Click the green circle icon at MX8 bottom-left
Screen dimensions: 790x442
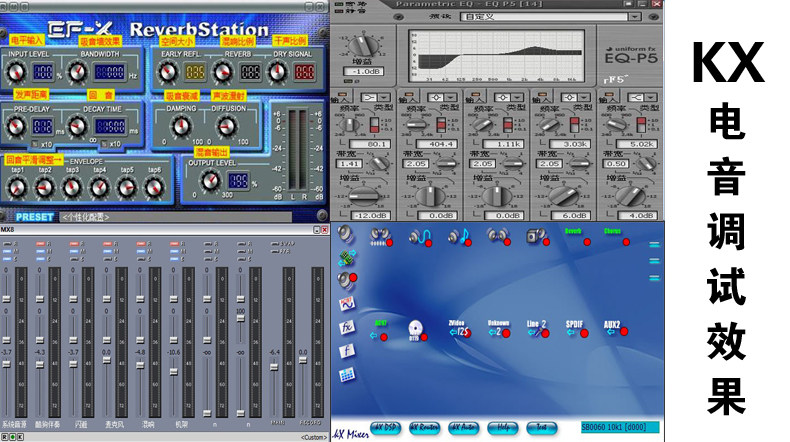(x=13, y=437)
